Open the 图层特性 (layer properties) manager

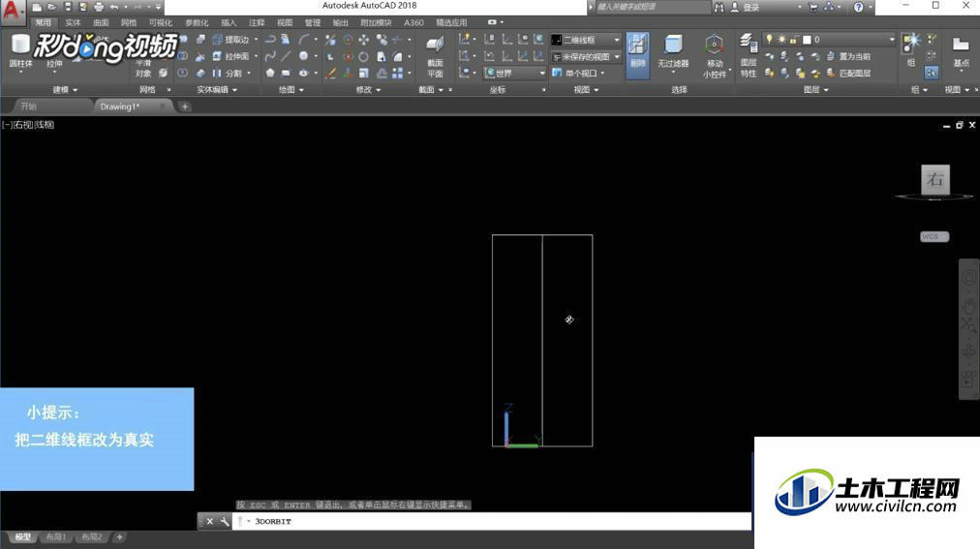[749, 55]
